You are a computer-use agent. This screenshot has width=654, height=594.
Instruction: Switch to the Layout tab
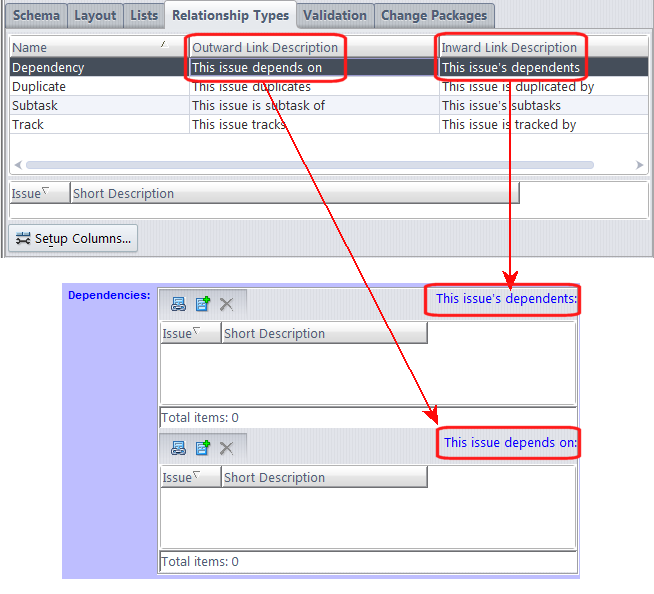point(95,15)
